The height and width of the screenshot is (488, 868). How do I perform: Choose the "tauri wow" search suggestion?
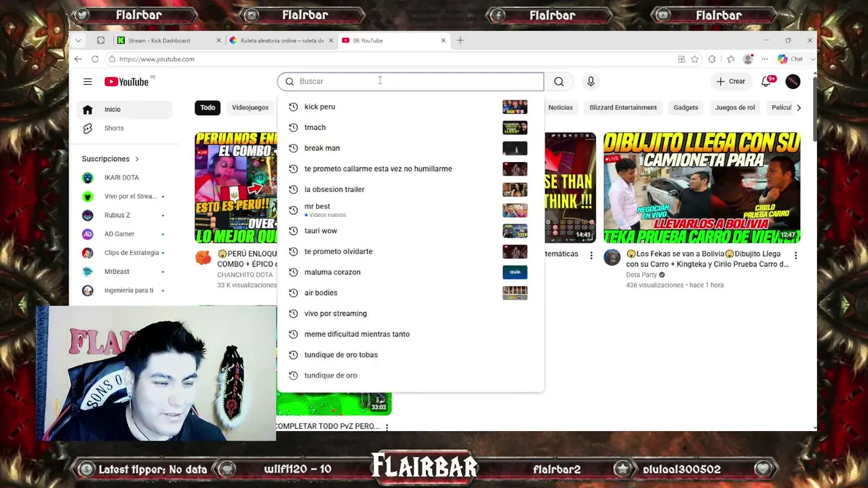[410, 230]
